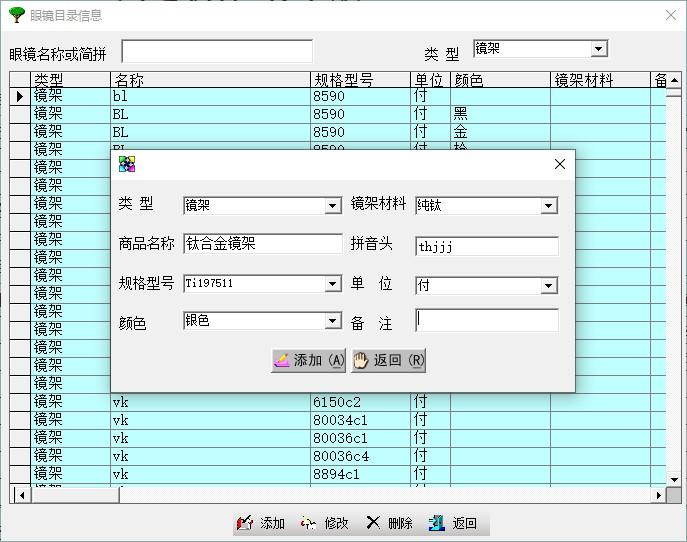Click the horizontal scrollbar right arrow

tap(659, 495)
